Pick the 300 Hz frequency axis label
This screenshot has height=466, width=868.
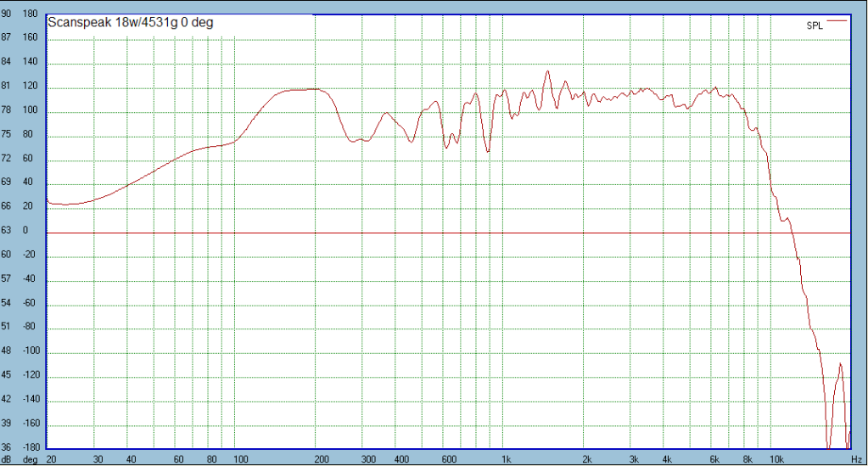[369, 459]
